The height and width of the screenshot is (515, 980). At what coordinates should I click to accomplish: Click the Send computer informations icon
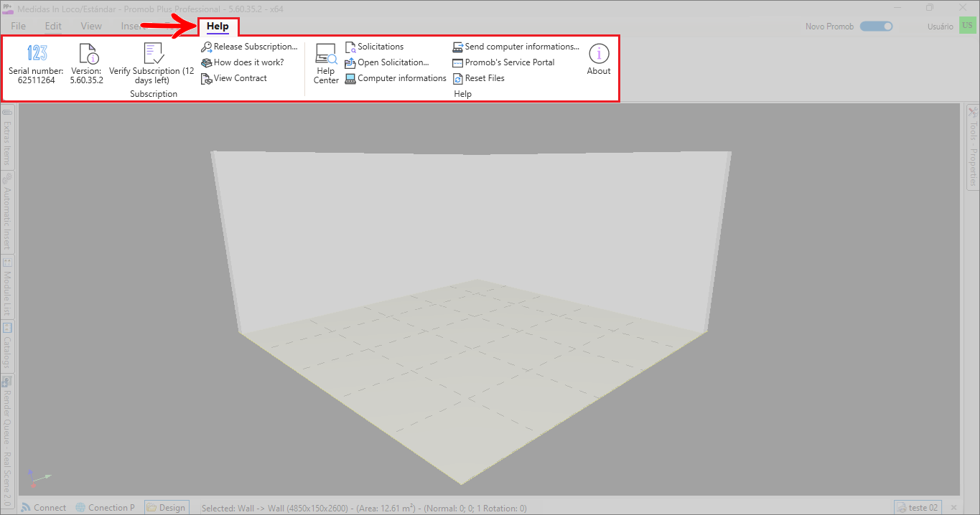pos(458,47)
